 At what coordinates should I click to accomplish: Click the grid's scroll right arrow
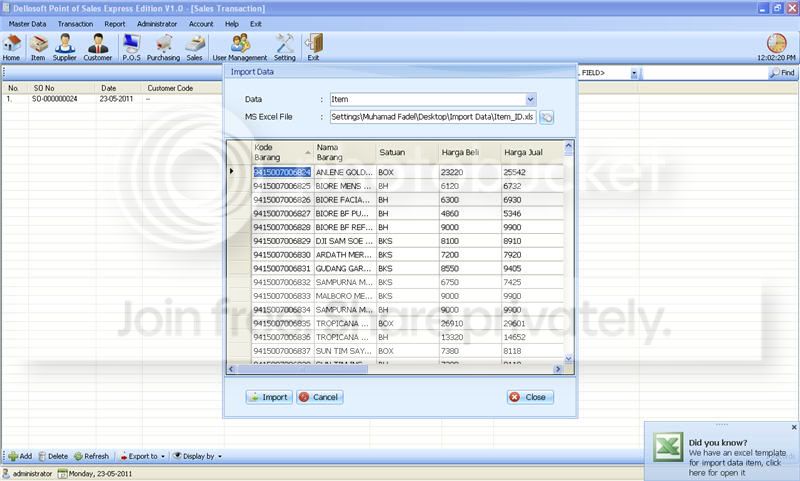pyautogui.click(x=558, y=369)
